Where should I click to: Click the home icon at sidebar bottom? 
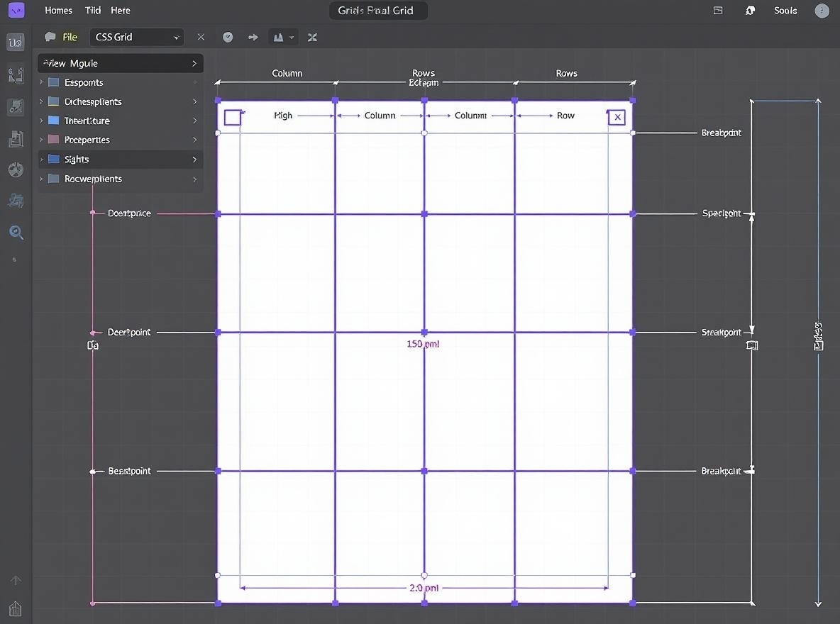click(x=16, y=608)
